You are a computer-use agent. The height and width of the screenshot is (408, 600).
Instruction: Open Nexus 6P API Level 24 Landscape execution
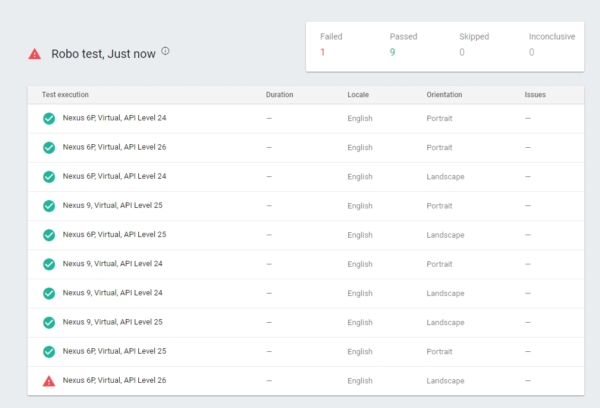pos(114,176)
